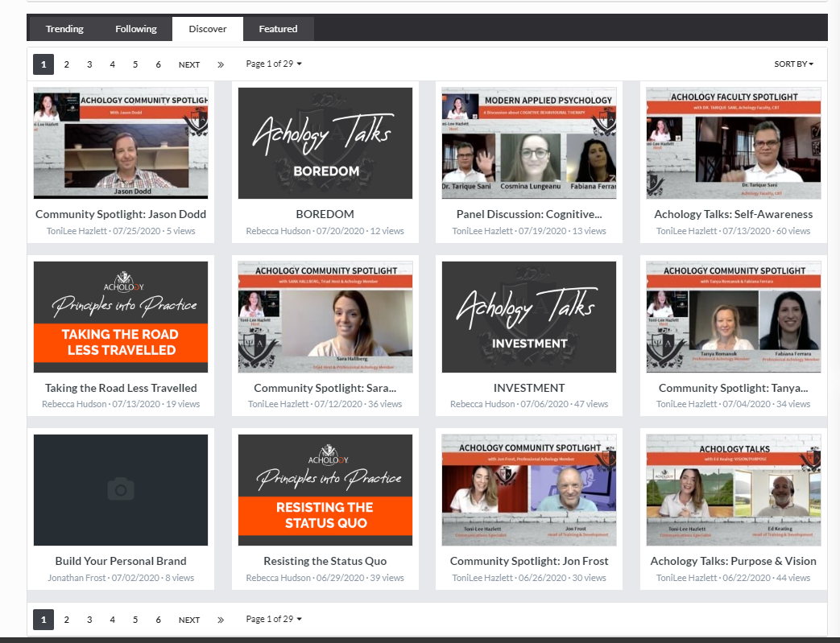The height and width of the screenshot is (643, 840).
Task: Click title 'Community Spotlight: Sara...'
Action: coord(325,388)
